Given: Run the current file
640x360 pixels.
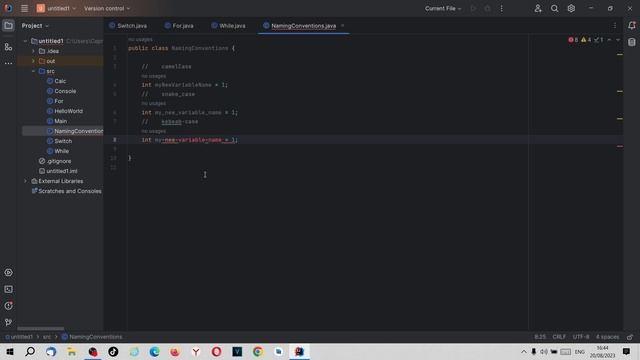Looking at the screenshot, I should pos(473,8).
